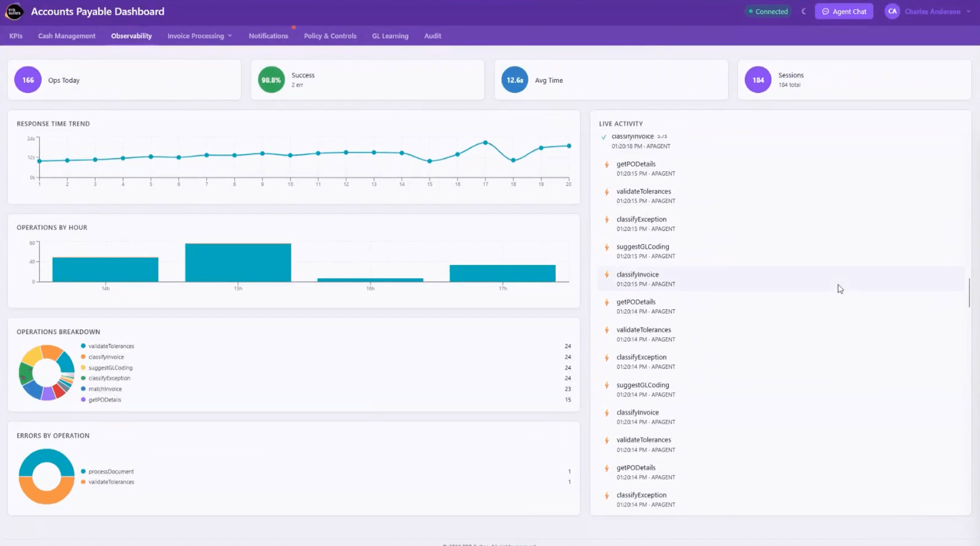Open the Notifications tab
Viewport: 980px width, 546px height.
click(x=268, y=36)
